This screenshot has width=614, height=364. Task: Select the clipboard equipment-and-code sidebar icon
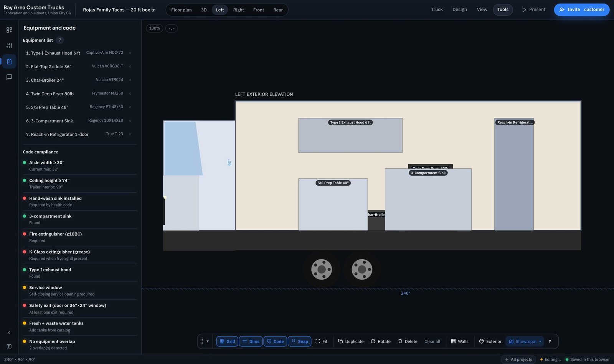9,61
